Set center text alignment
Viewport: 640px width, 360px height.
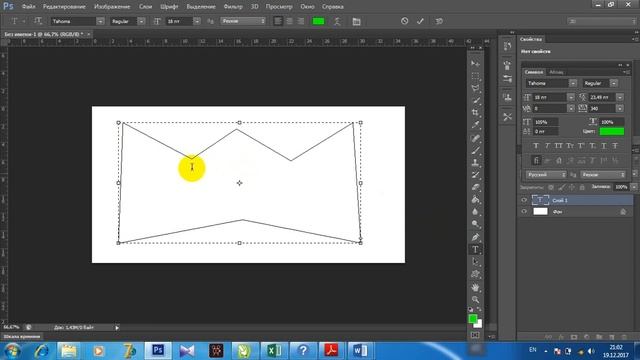(x=289, y=21)
